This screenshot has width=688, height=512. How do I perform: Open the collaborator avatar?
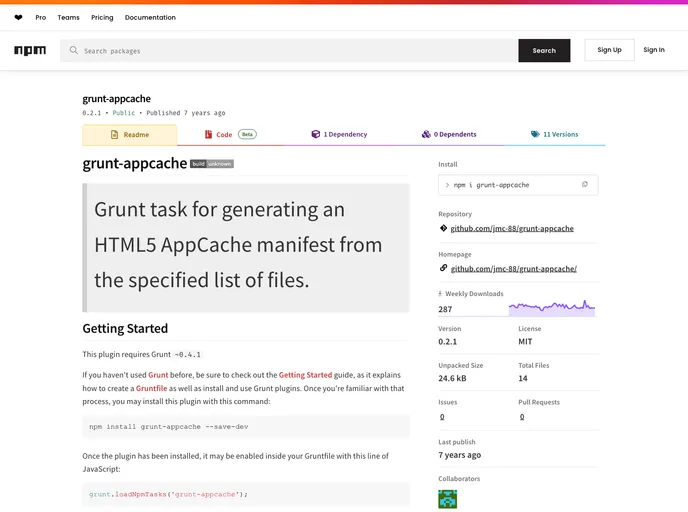[448, 499]
